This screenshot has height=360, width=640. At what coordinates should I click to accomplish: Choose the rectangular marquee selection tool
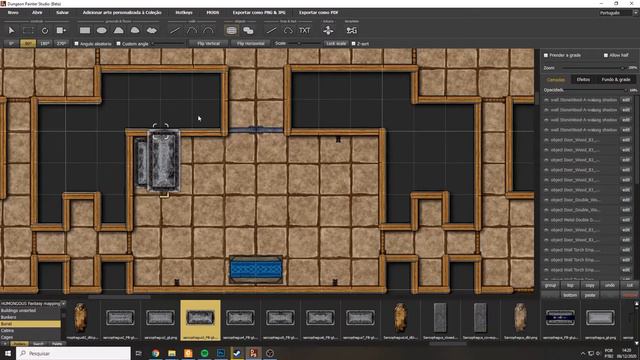tap(28, 30)
